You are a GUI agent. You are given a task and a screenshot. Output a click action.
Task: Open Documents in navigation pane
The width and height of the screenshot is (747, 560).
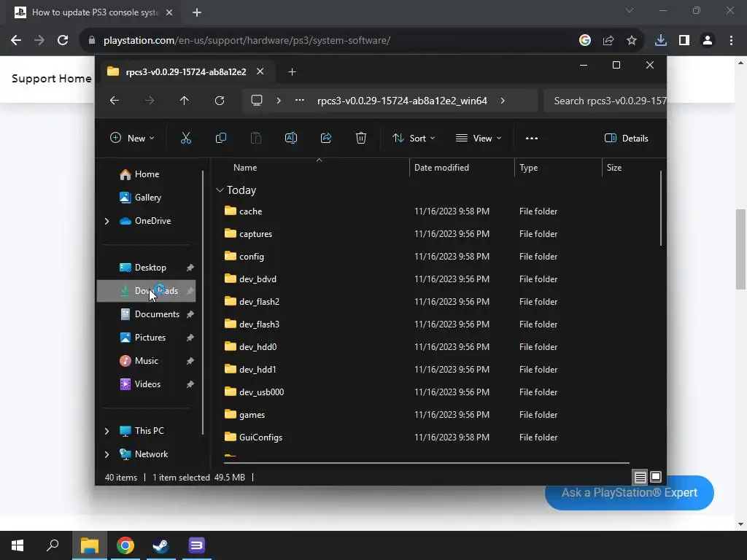point(147,314)
